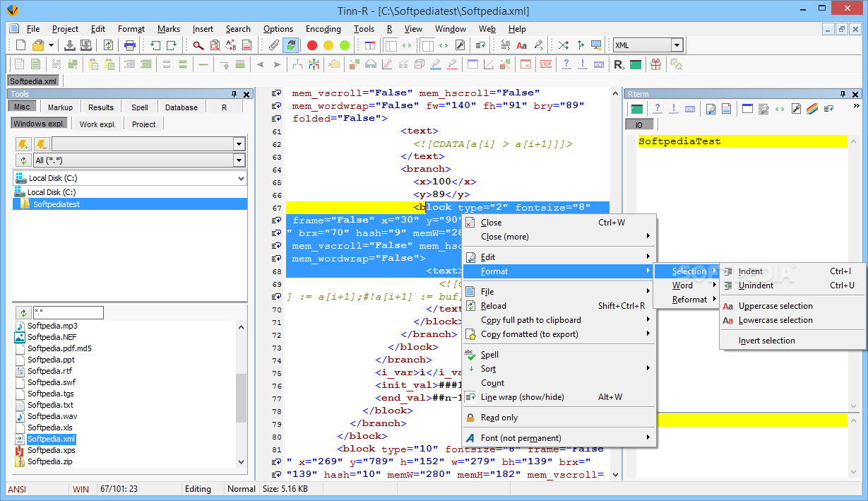Click the Print icon in the toolbar

pyautogui.click(x=130, y=45)
